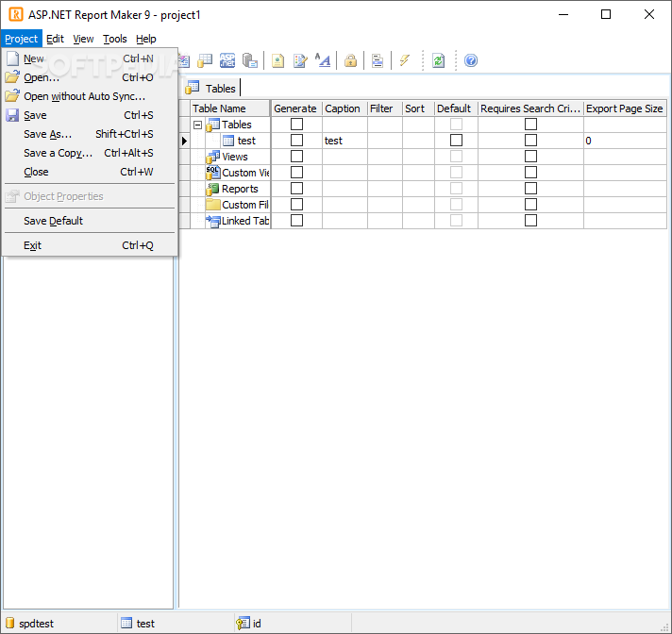Toggle Generate checkbox for Custom Views row
The image size is (672, 634).
[296, 173]
